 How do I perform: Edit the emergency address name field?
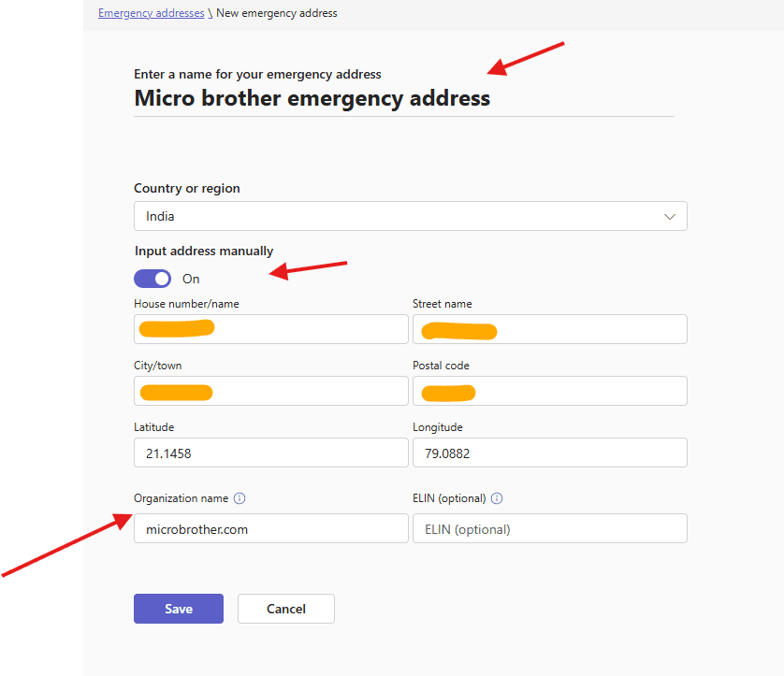(x=312, y=98)
